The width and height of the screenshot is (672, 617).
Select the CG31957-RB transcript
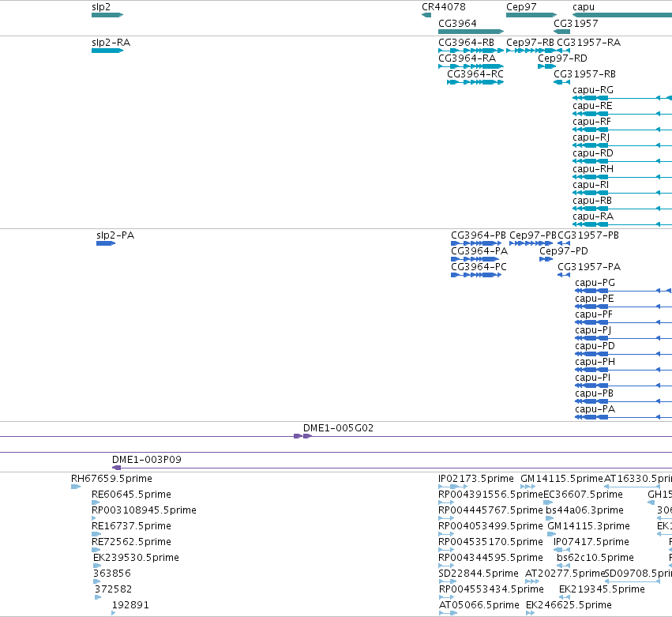562,82
